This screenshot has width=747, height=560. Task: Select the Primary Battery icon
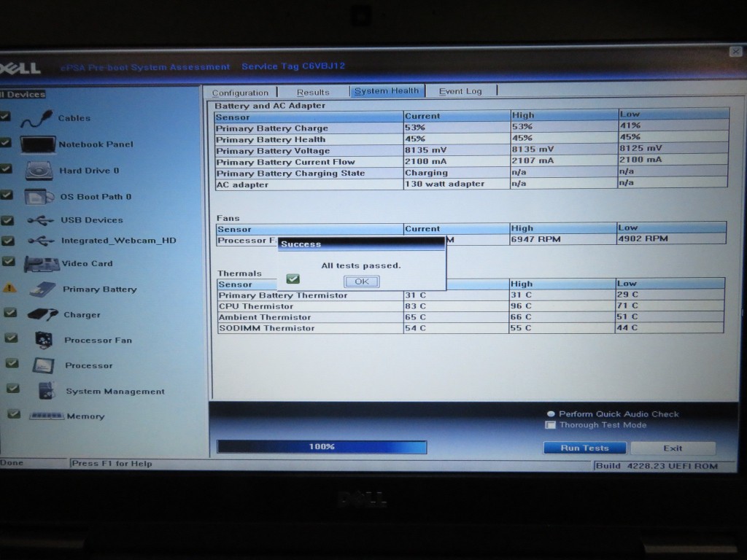pos(43,289)
